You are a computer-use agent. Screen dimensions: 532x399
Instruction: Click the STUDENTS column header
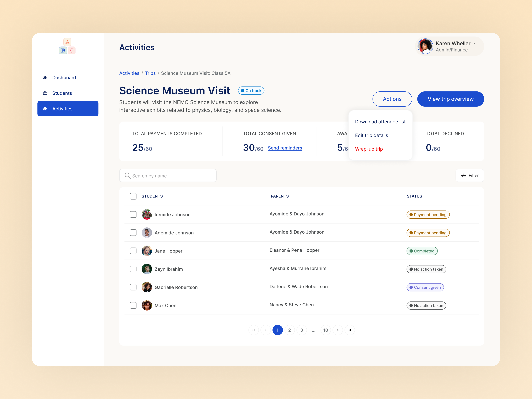(152, 196)
